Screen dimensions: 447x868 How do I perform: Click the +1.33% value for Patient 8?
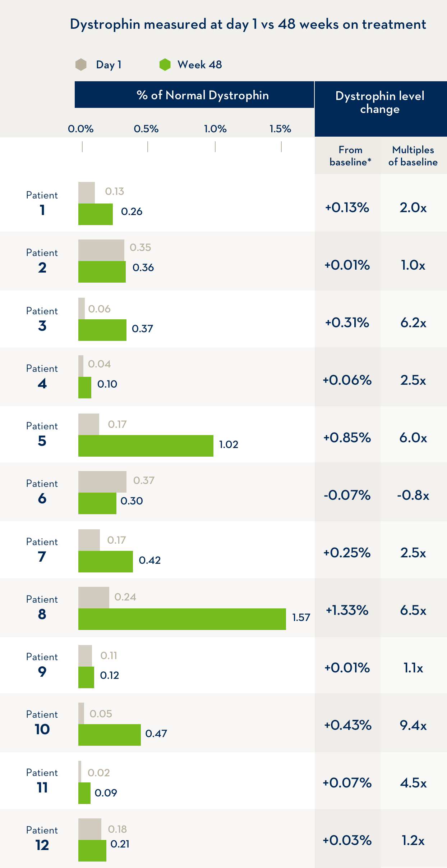pos(347,610)
